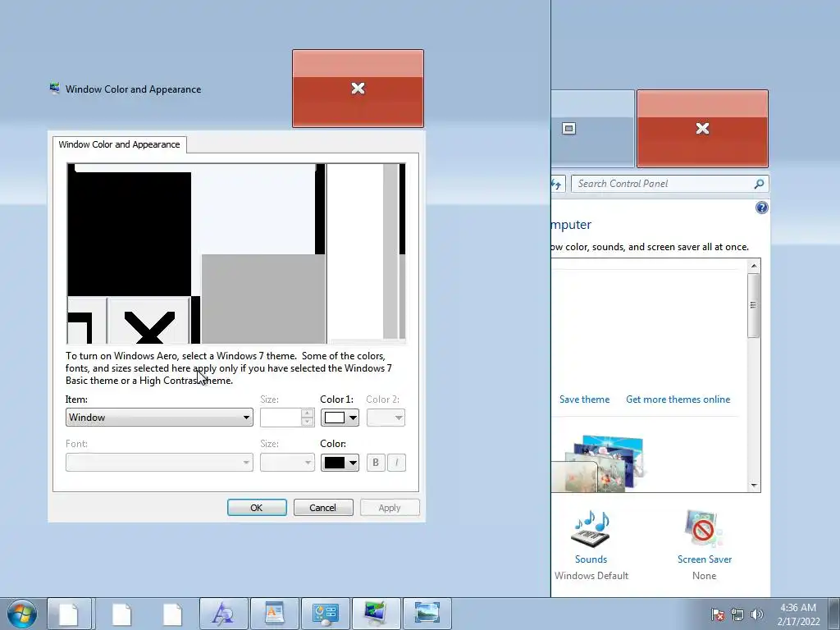Click the Apply button
Viewport: 840px width, 630px height.
(390, 507)
